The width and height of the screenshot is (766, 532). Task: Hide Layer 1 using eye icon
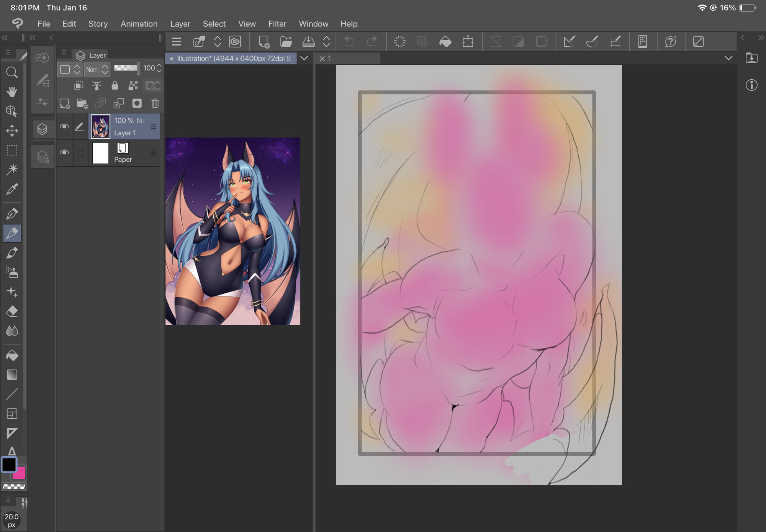(64, 126)
